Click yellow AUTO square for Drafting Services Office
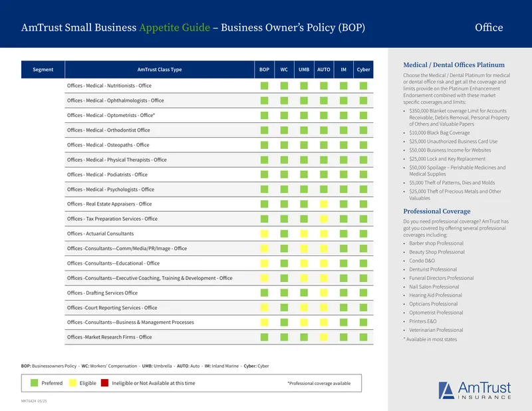The height and width of the screenshot is (411, 532). 324,293
